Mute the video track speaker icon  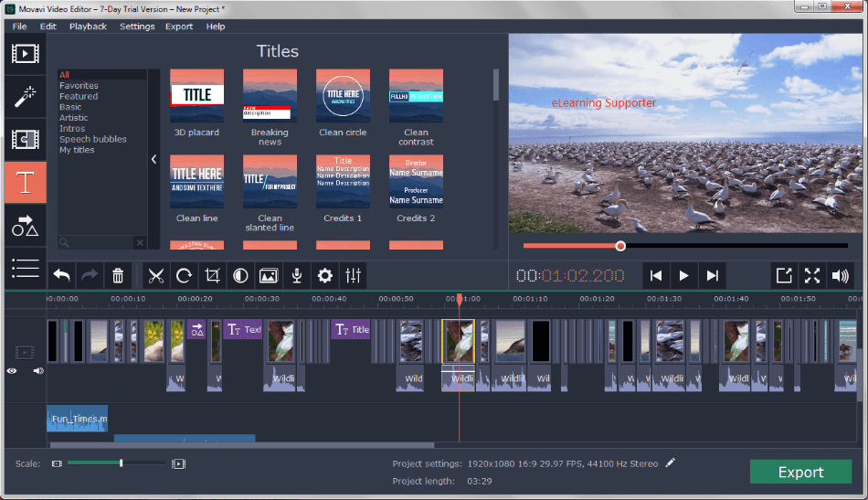coord(38,371)
